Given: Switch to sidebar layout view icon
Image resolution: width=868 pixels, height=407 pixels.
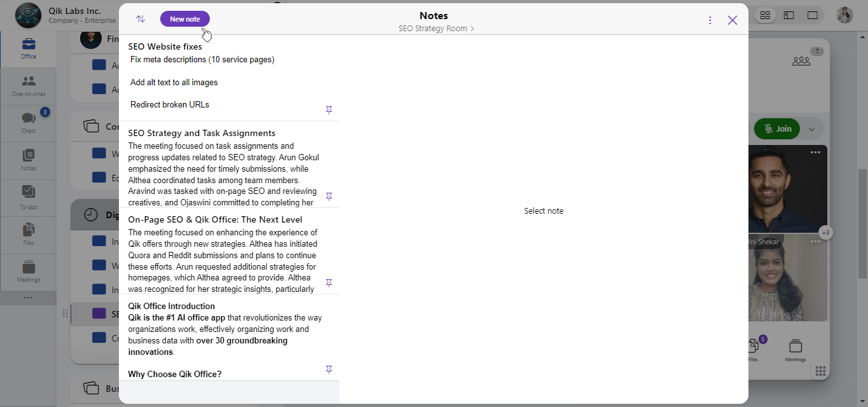Looking at the screenshot, I should pos(789,15).
